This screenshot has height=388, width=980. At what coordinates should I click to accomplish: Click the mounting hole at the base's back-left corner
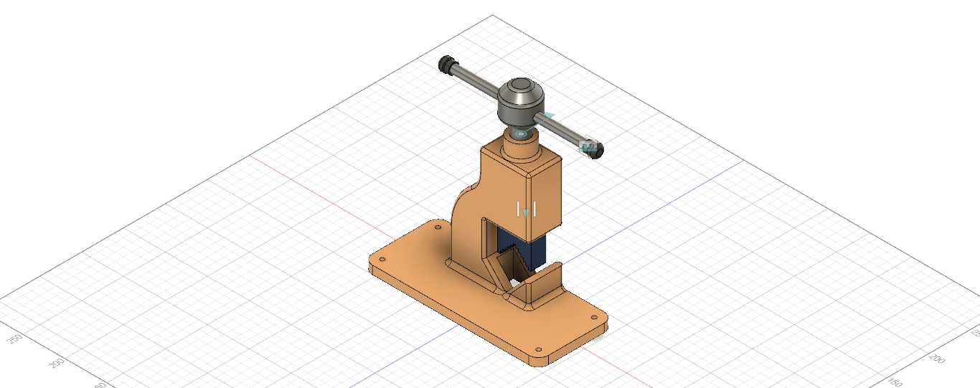click(x=438, y=227)
